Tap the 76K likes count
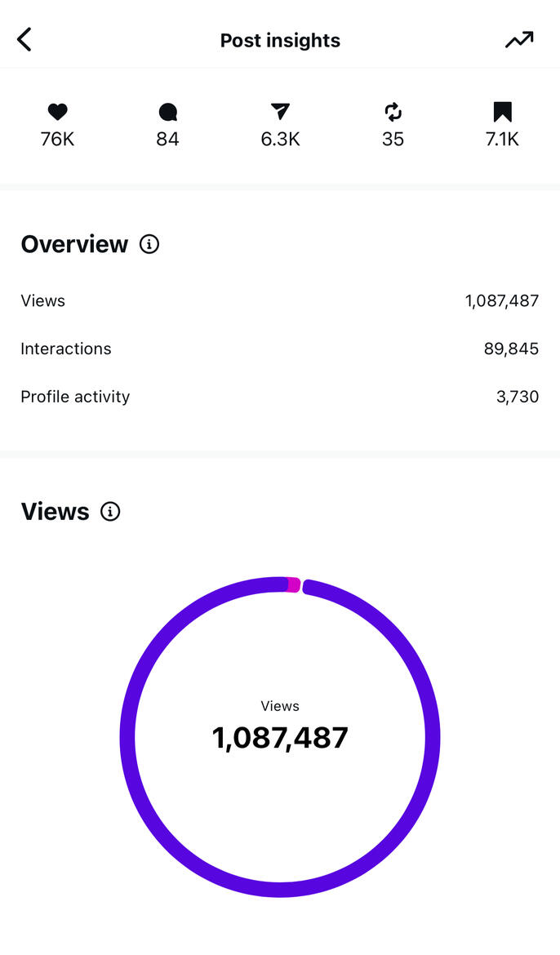The image size is (560, 955). 57,140
